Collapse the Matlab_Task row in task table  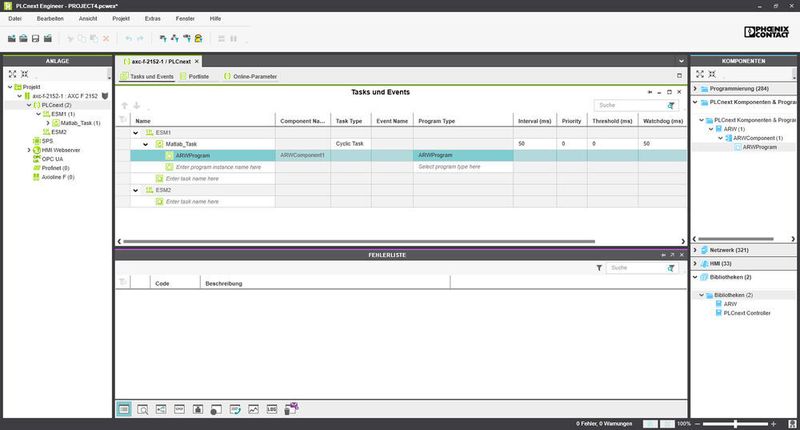145,144
